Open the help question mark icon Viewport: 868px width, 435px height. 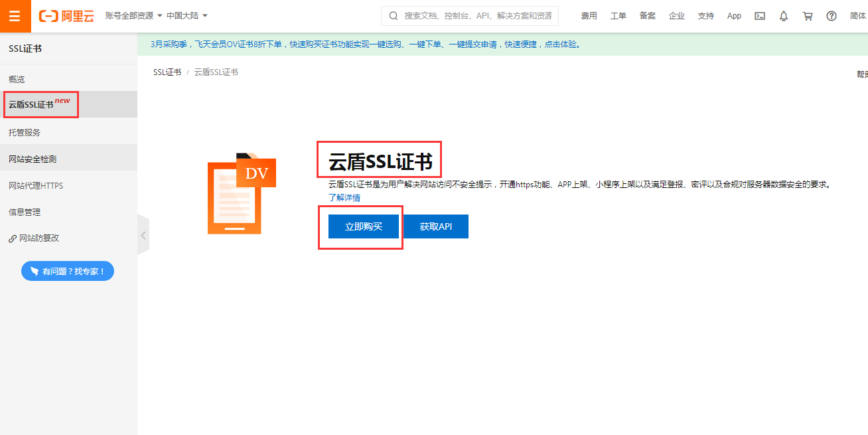(832, 16)
